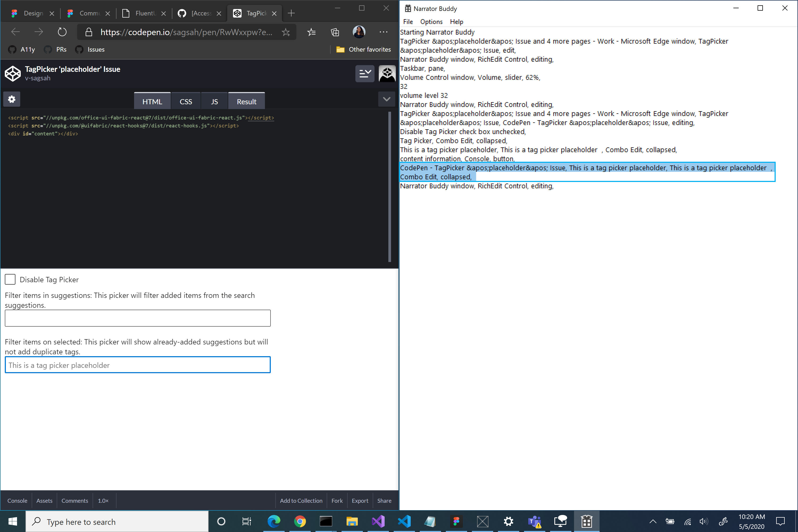Check the Disable Tag Picker checkbox
Image resolution: width=798 pixels, height=532 pixels.
[x=10, y=279]
